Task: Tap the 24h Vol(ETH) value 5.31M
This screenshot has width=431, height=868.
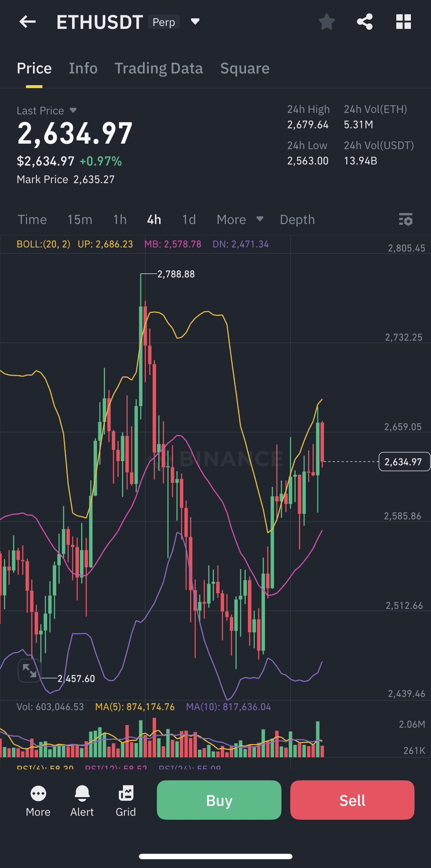Action: tap(358, 124)
